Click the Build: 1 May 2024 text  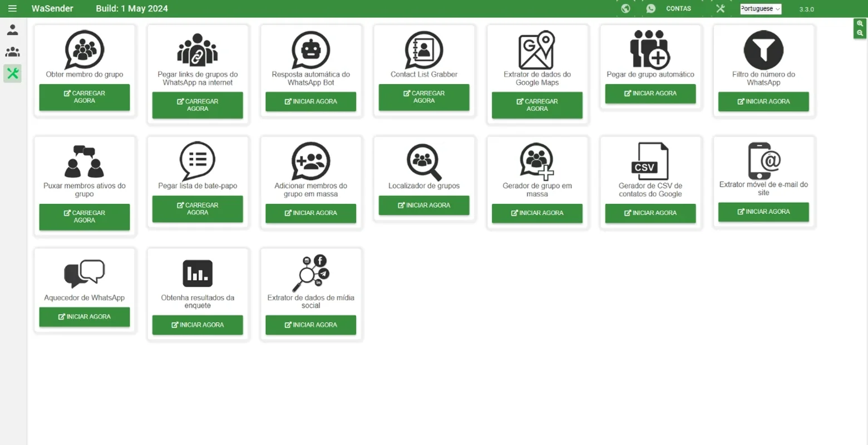[x=132, y=8]
